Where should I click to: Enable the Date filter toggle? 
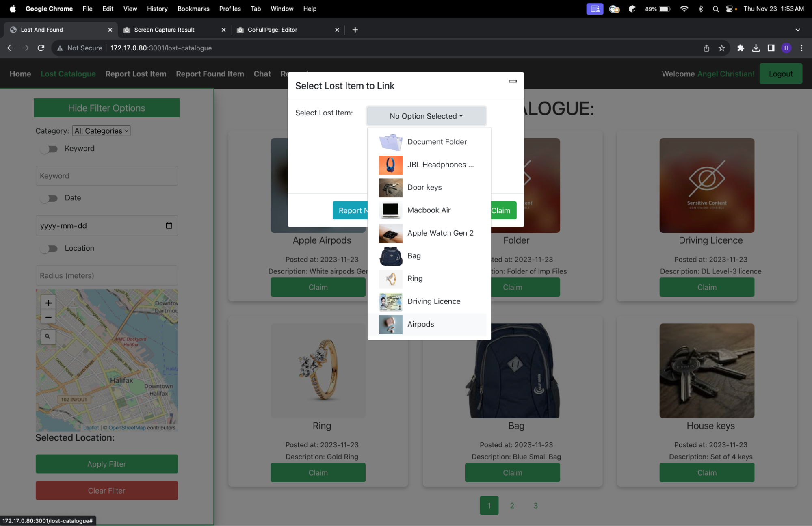pos(50,198)
